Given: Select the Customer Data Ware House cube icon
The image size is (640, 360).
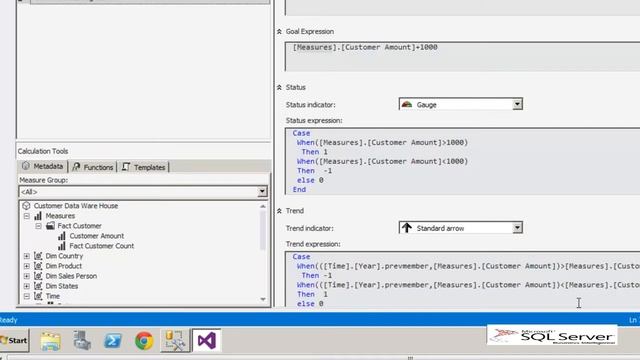Looking at the screenshot, I should (x=27, y=206).
